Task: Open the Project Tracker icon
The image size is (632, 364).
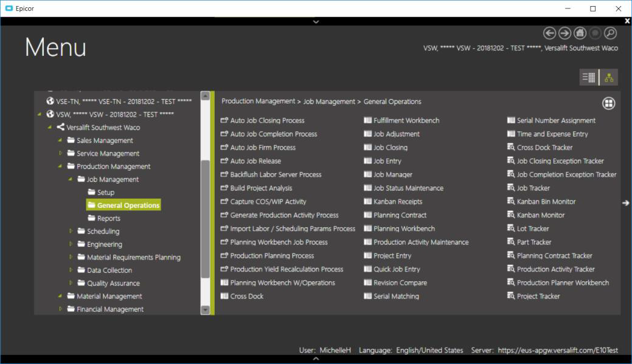Action: 511,296
